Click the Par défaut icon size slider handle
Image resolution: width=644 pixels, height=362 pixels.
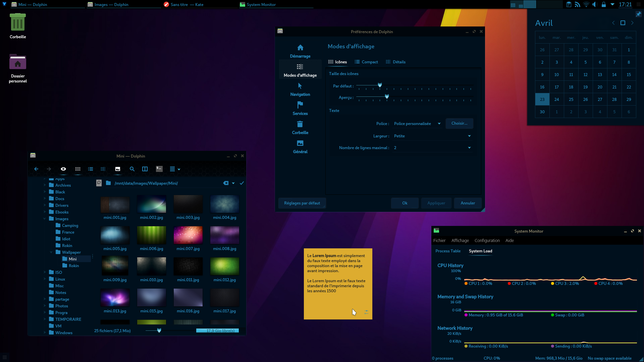(x=380, y=85)
